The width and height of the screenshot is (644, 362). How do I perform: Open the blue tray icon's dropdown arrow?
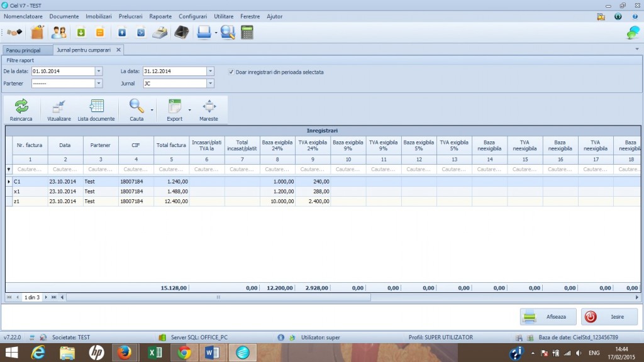point(216,33)
